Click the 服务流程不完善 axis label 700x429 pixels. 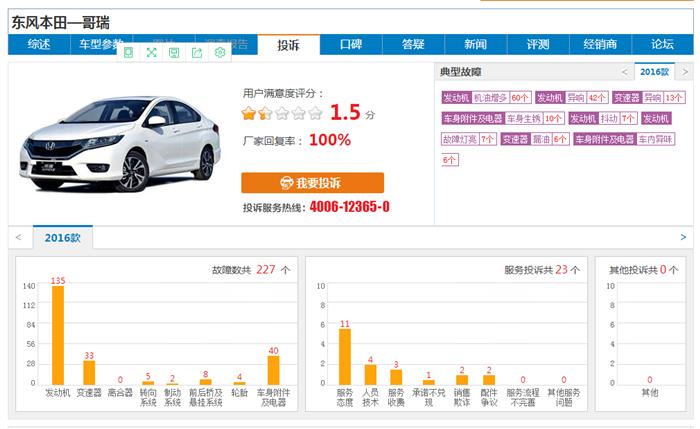pyautogui.click(x=523, y=397)
